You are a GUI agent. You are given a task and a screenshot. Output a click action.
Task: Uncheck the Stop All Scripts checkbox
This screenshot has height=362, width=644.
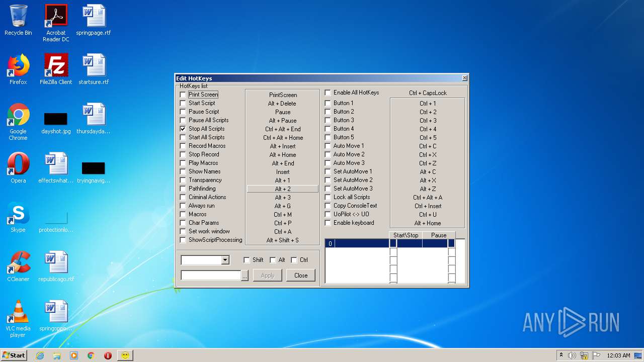click(x=183, y=129)
